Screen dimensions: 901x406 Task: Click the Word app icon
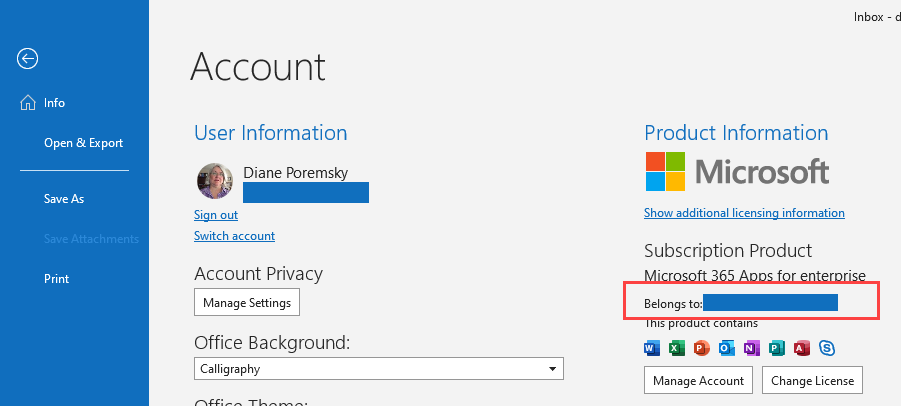click(652, 348)
